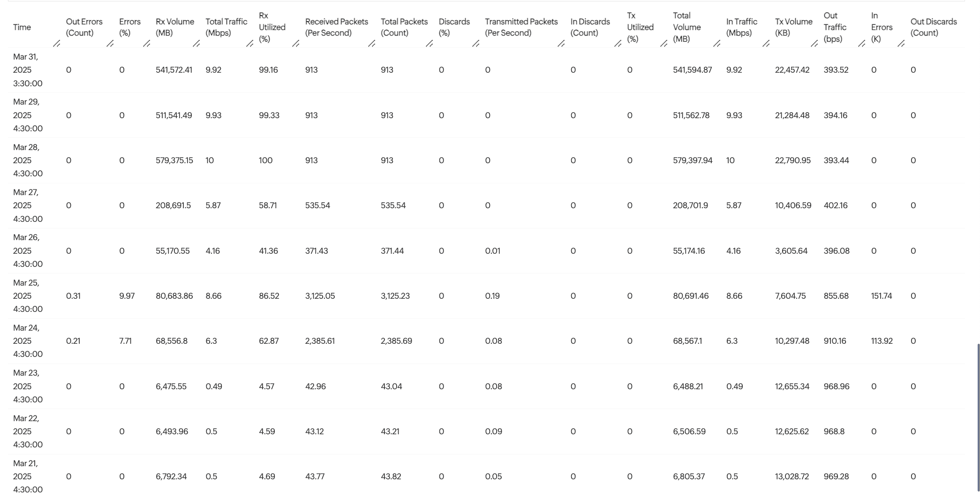Click the 151.74 In Errors cell
Screen dimensions: 980x499
[x=881, y=296]
